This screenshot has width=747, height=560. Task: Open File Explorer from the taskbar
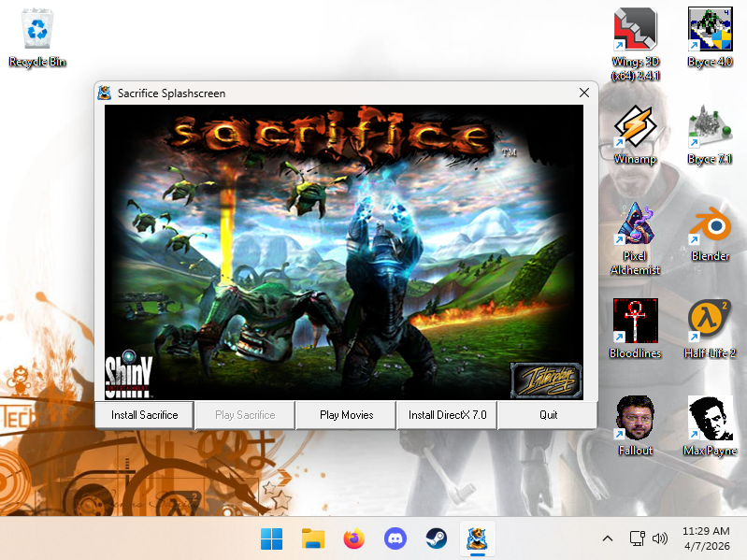(x=313, y=539)
